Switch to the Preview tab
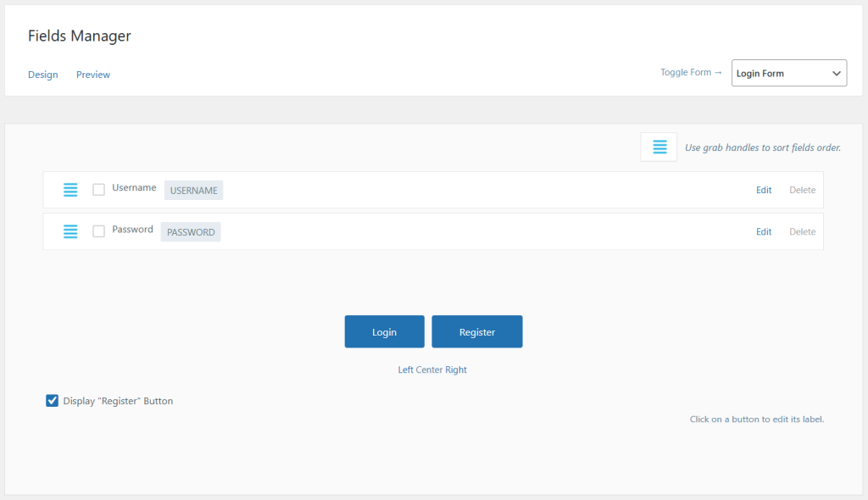 (x=93, y=75)
